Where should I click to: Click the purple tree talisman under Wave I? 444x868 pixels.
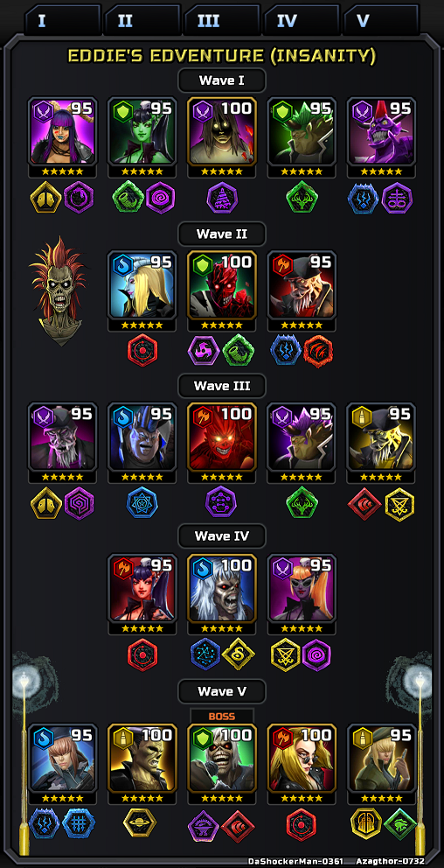point(222,198)
